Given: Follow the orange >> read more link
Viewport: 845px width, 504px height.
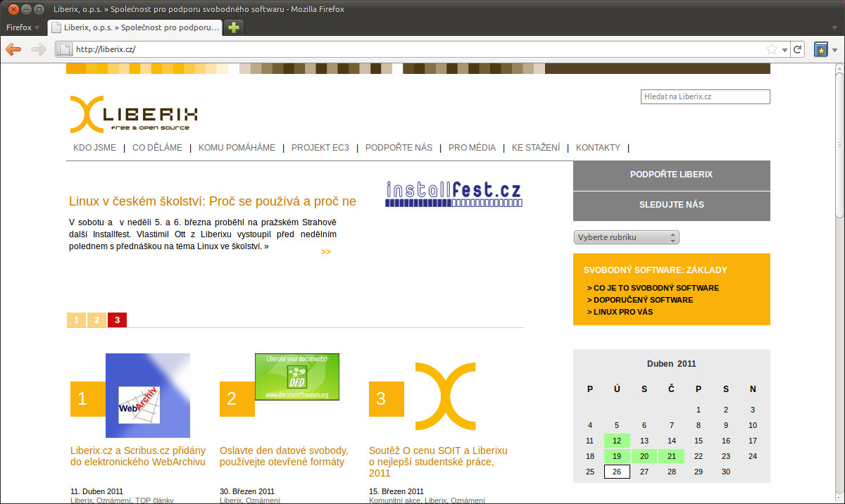Looking at the screenshot, I should pyautogui.click(x=325, y=252).
